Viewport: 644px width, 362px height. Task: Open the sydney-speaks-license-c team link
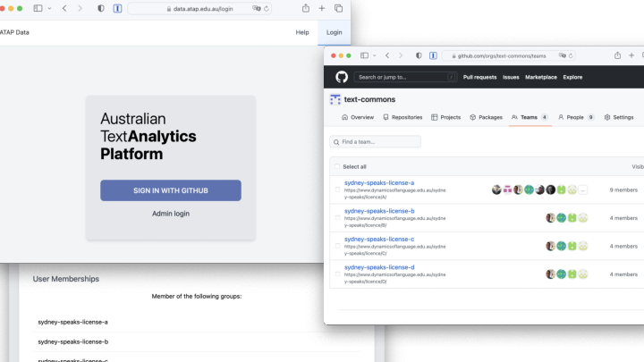click(x=379, y=239)
